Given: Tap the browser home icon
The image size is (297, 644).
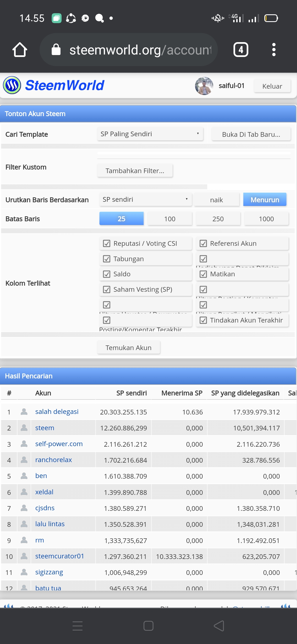Looking at the screenshot, I should (x=20, y=50).
